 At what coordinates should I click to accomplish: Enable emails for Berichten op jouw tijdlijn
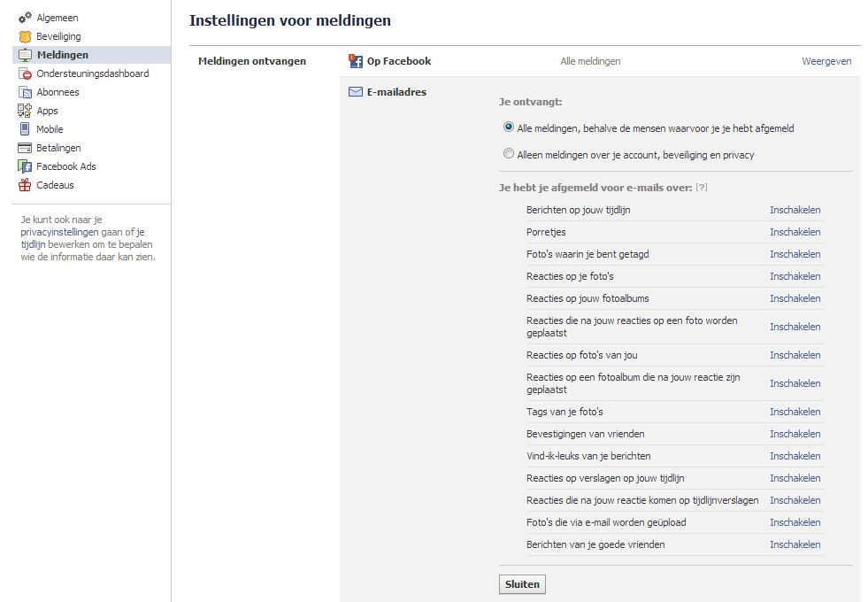coord(795,210)
